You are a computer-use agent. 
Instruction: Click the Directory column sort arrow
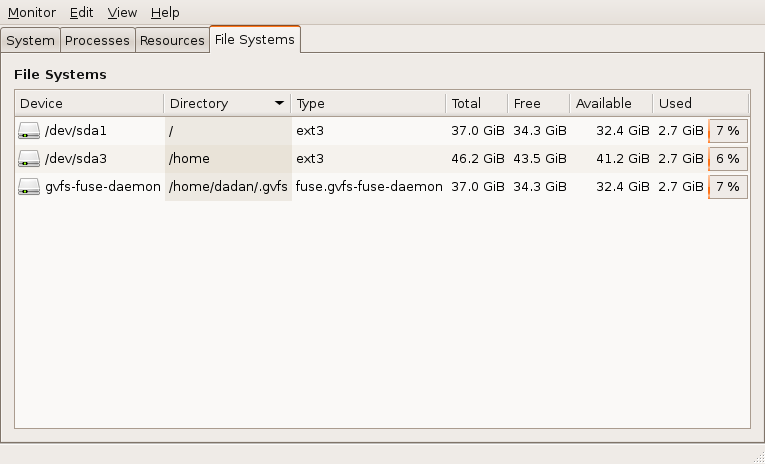[x=279, y=104]
